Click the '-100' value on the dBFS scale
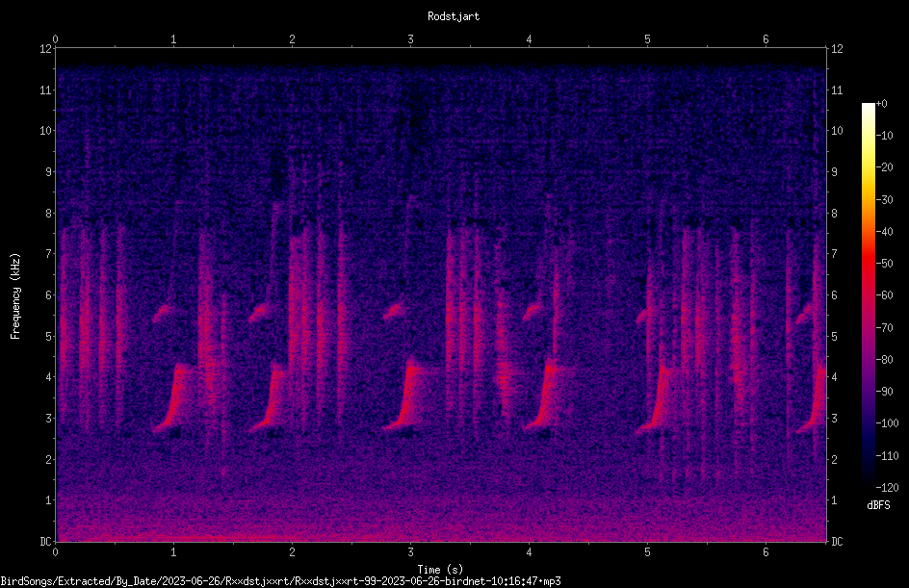The width and height of the screenshot is (909, 588). (x=887, y=423)
